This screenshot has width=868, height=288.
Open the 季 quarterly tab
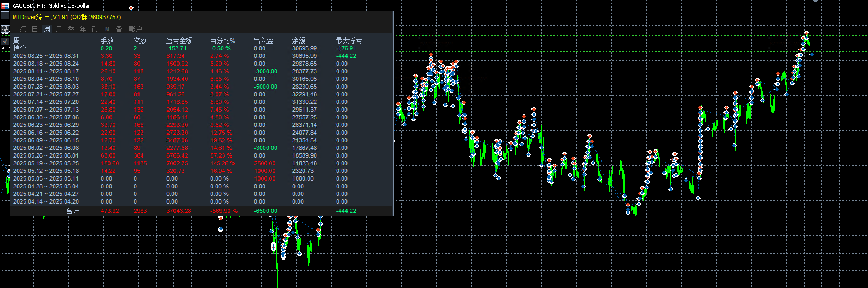(x=71, y=29)
